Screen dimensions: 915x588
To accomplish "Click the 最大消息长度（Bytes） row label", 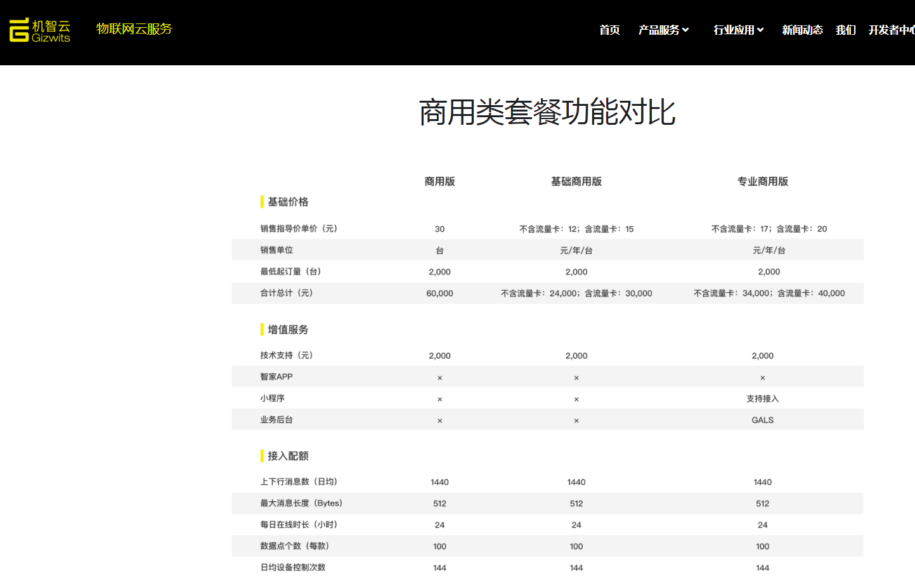I will tap(301, 504).
